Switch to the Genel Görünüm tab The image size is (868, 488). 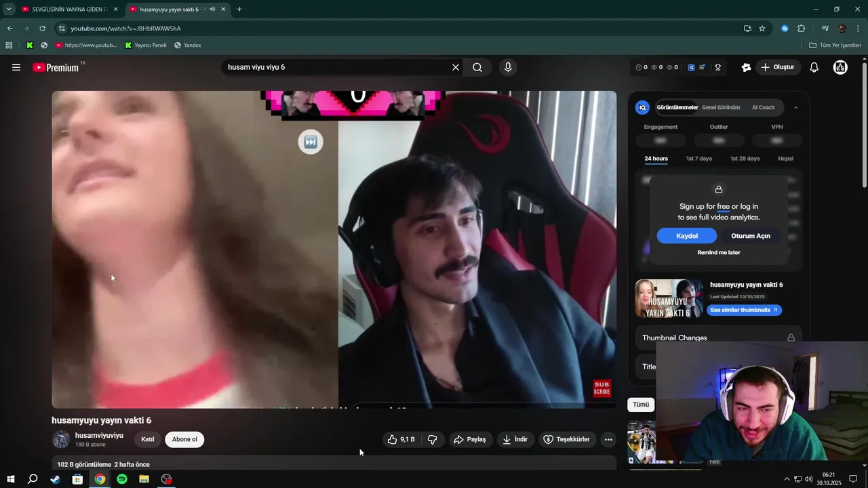721,107
